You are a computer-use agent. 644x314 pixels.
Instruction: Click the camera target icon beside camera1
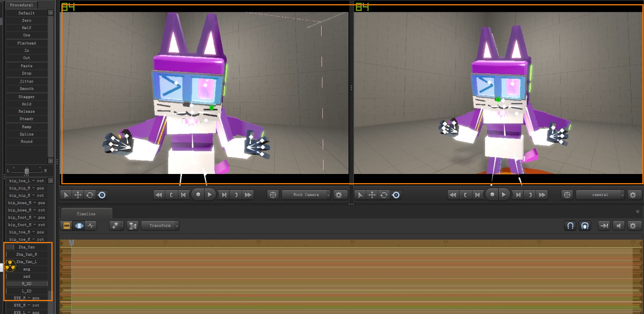click(x=567, y=195)
